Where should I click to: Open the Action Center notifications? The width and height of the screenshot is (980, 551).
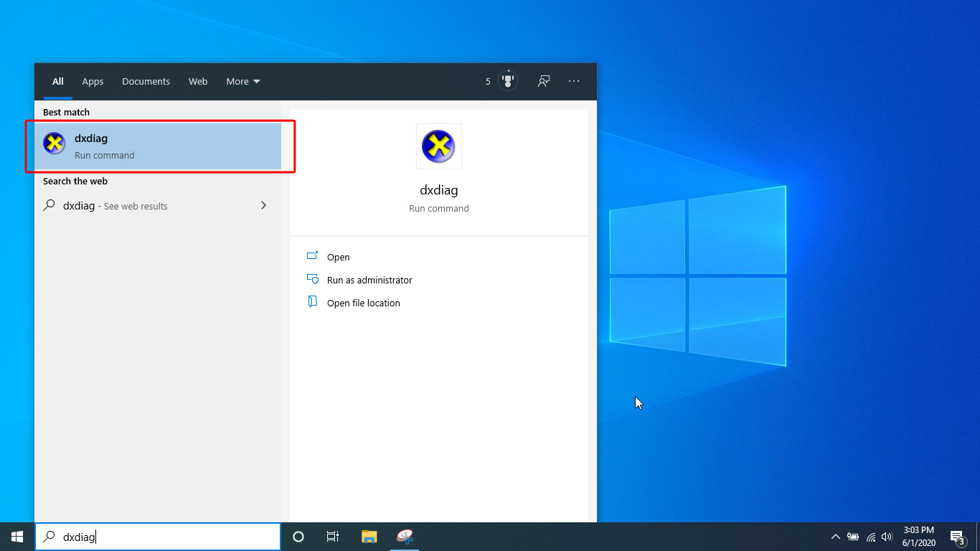pyautogui.click(x=957, y=536)
